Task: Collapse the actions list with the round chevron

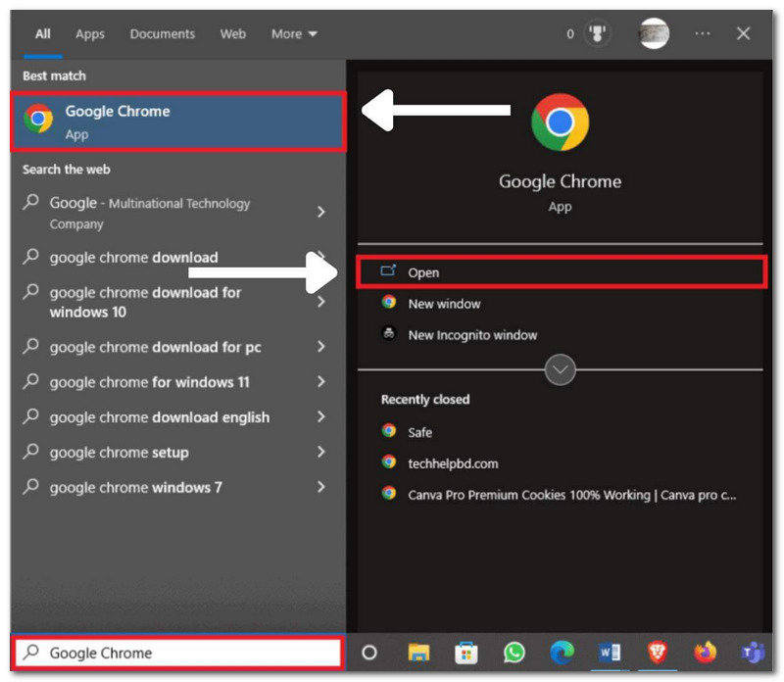Action: [x=560, y=370]
